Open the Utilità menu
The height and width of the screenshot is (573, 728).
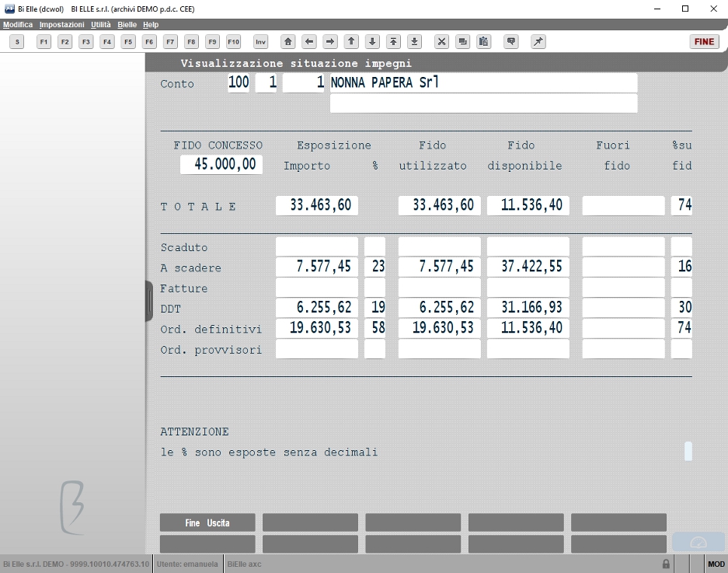coord(101,25)
